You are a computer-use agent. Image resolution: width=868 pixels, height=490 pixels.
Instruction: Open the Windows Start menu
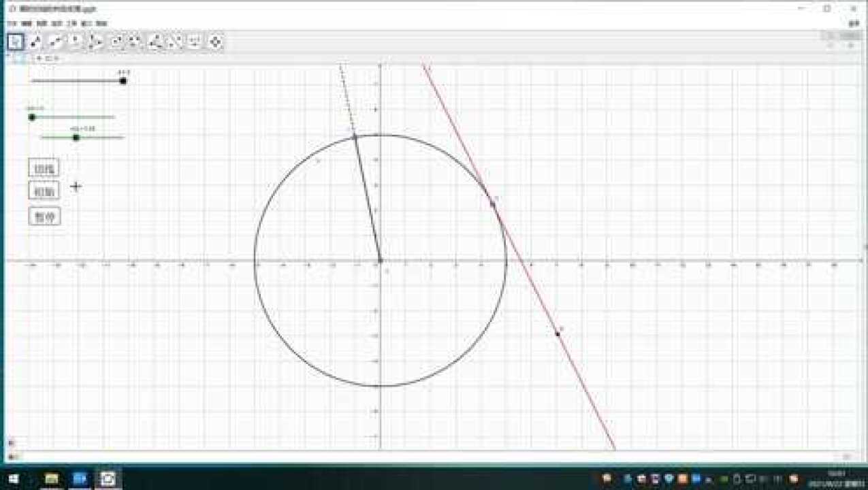[x=13, y=478]
